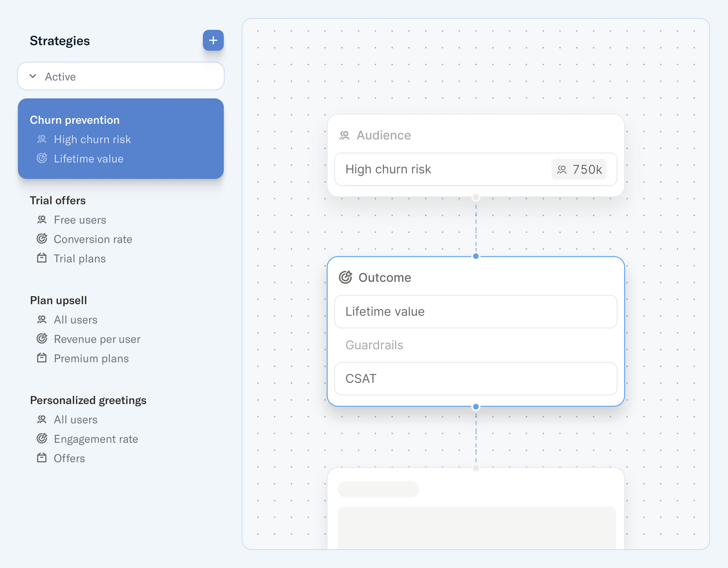Click the plus button to add a strategy
728x568 pixels.
213,40
